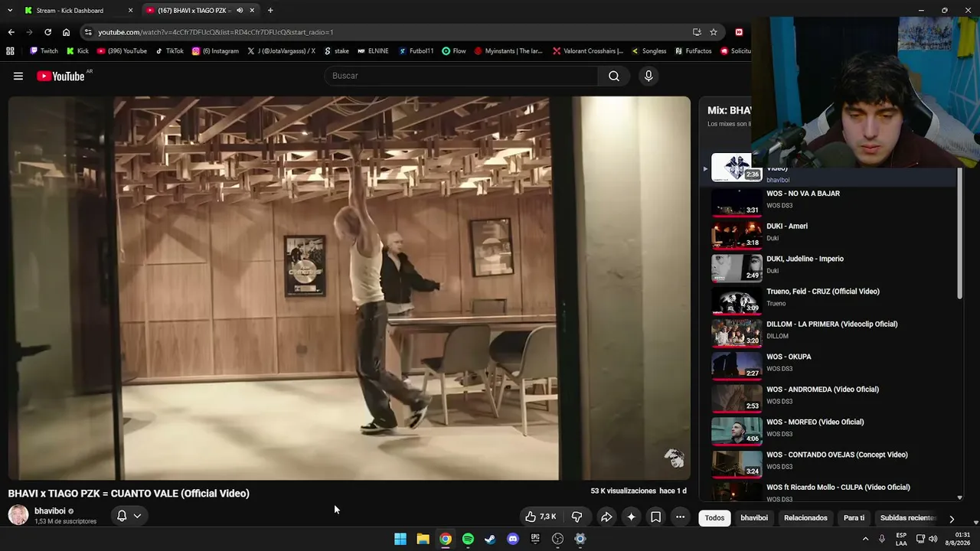
Task: Show hidden system tray icons
Action: pyautogui.click(x=865, y=539)
